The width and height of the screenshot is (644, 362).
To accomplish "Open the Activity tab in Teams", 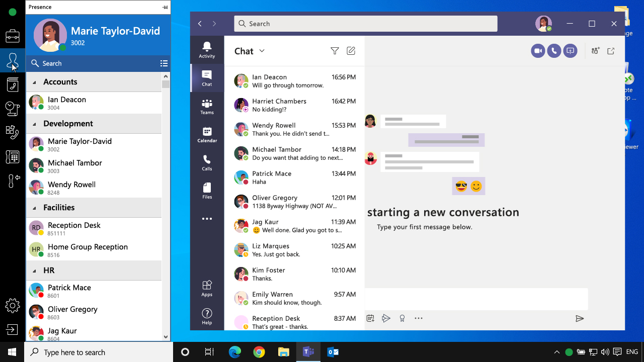I will pyautogui.click(x=207, y=50).
